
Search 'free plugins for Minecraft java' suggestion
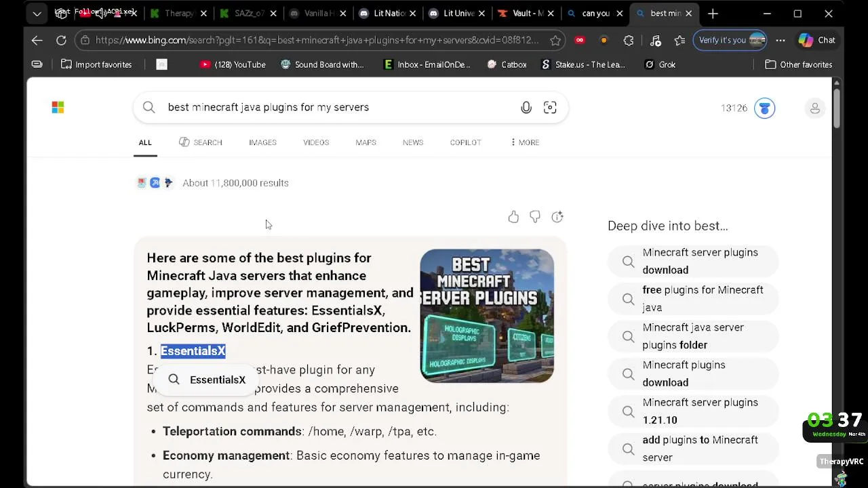click(692, 298)
